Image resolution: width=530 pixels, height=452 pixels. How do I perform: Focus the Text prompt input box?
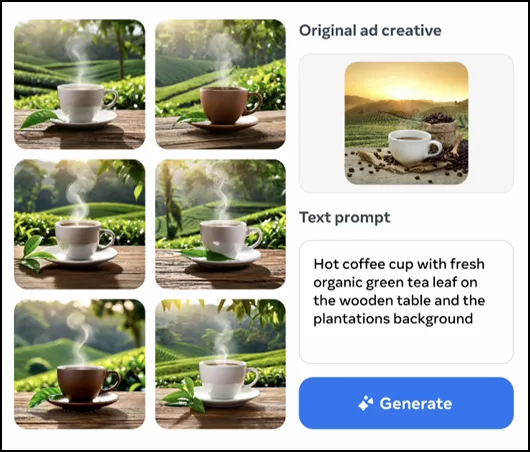click(x=406, y=302)
